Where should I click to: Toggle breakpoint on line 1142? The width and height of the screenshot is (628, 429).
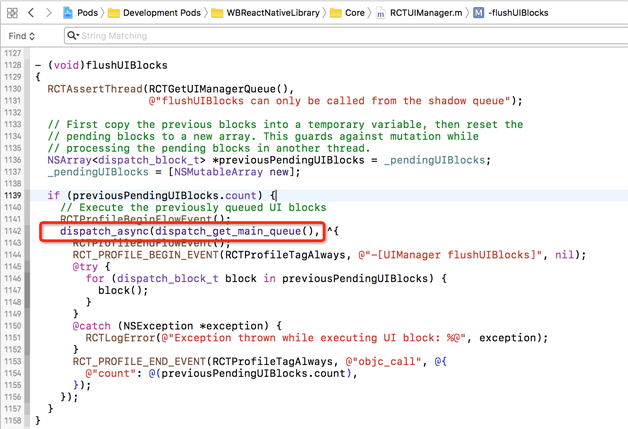coord(14,231)
